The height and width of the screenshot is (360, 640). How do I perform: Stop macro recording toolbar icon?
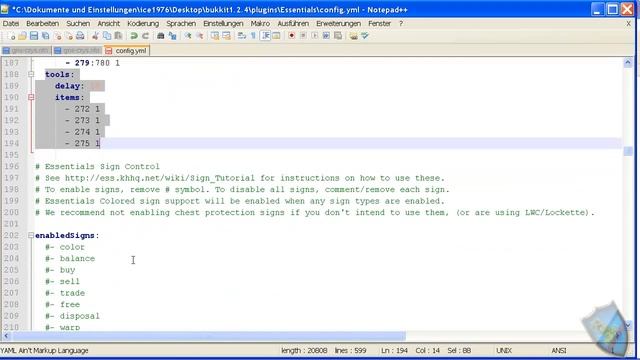[x=303, y=36]
